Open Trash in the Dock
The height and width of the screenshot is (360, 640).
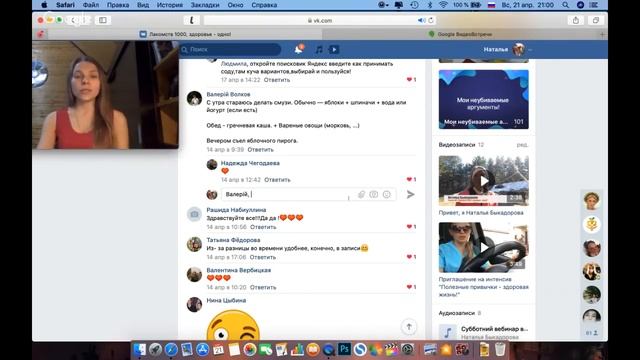point(500,349)
